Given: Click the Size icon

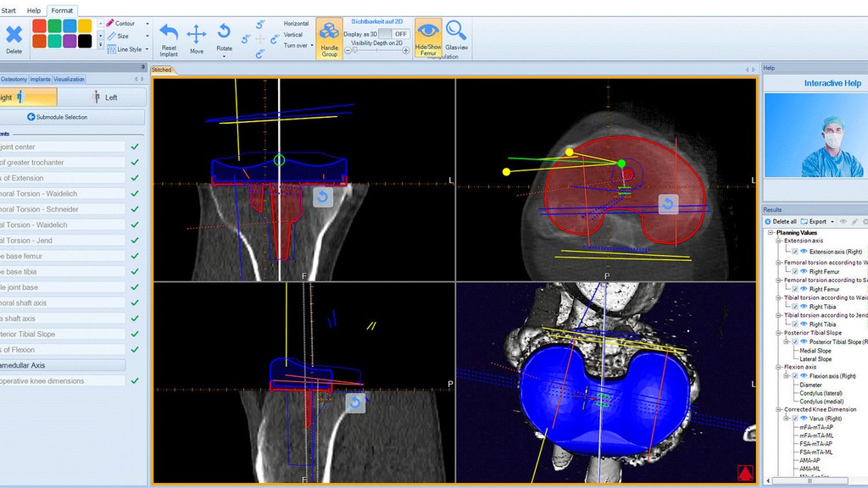Looking at the screenshot, I should click(111, 36).
